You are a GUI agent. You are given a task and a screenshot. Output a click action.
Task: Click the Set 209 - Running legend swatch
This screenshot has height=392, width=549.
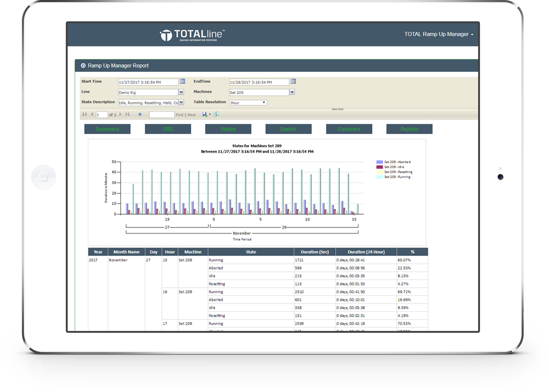coord(379,177)
